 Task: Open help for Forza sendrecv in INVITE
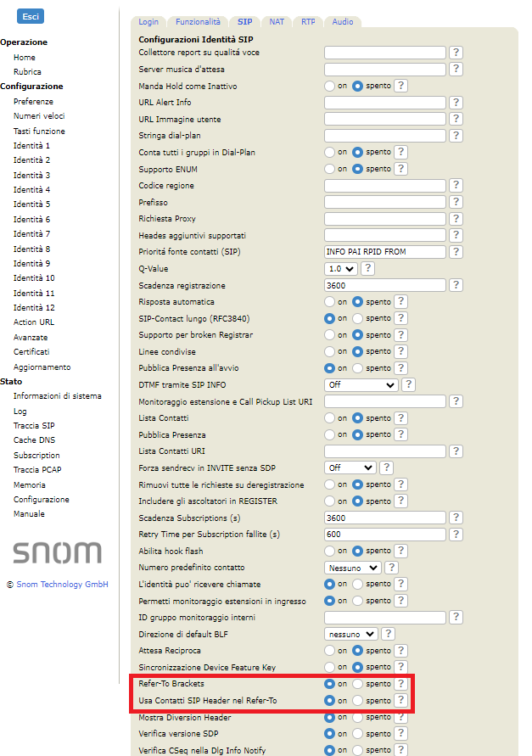click(x=386, y=468)
